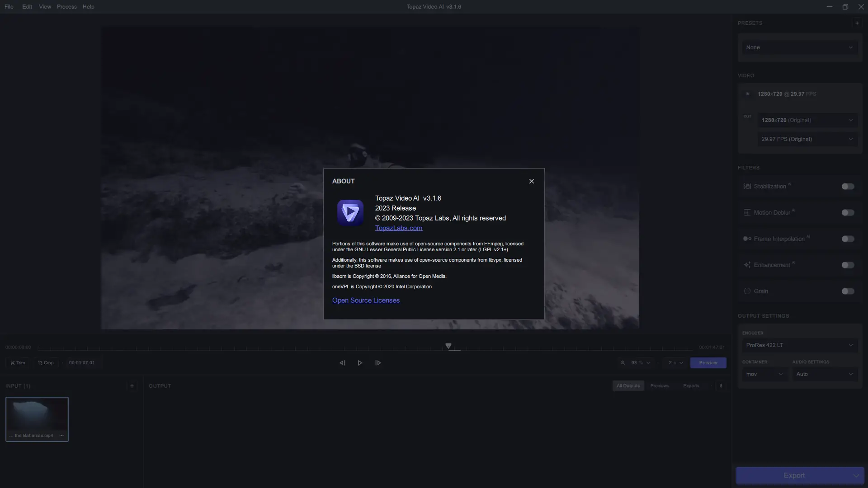
Task: Click the timeline playhead marker
Action: (x=448, y=346)
